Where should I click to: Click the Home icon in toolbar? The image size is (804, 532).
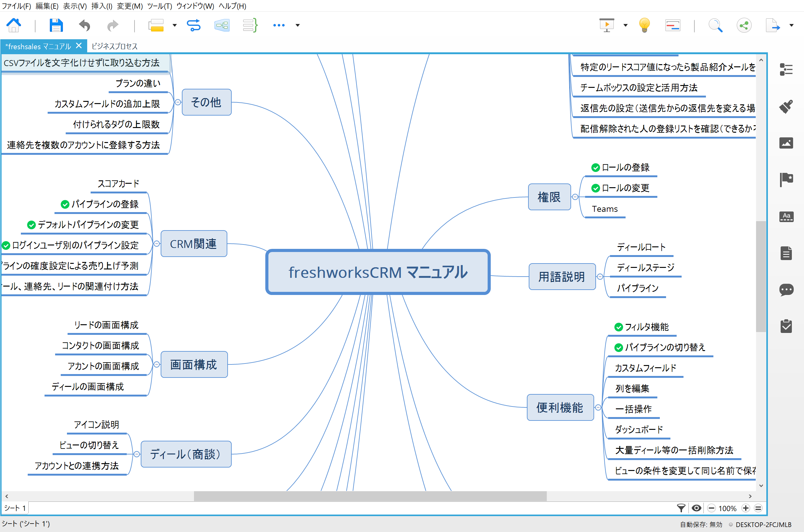pos(14,25)
